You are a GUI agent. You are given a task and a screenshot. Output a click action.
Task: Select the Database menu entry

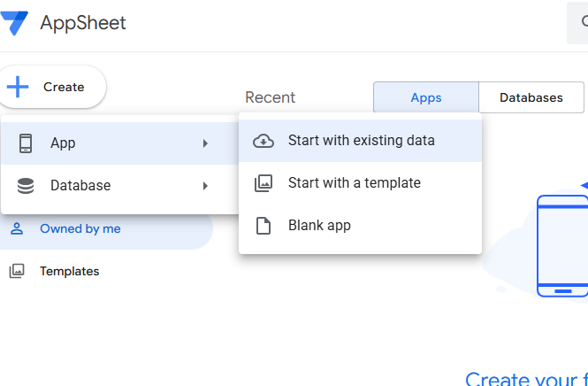pos(119,186)
